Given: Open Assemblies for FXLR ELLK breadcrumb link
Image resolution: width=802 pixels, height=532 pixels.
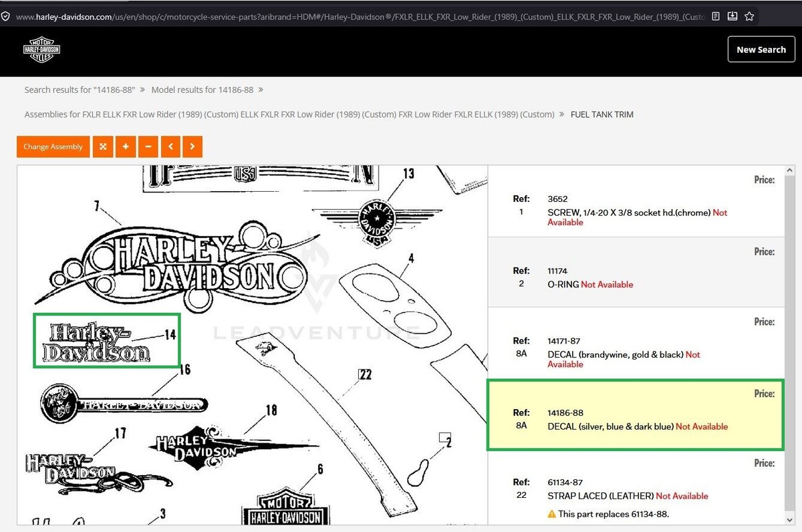Looking at the screenshot, I should [289, 114].
